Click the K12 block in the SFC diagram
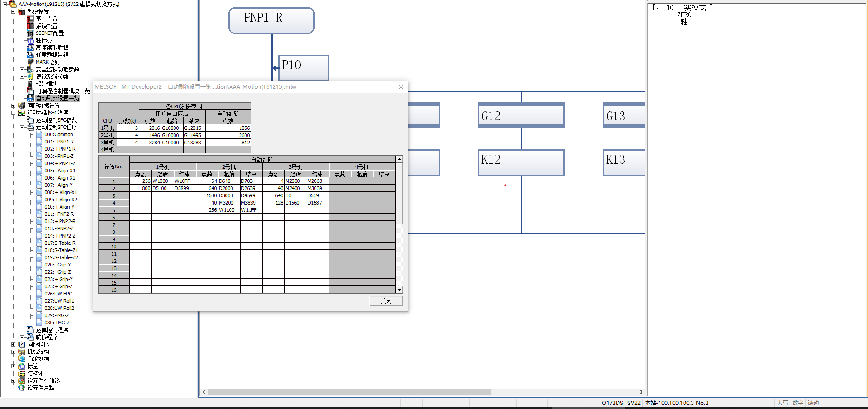Screen dimensions: 868x409 pos(521,162)
